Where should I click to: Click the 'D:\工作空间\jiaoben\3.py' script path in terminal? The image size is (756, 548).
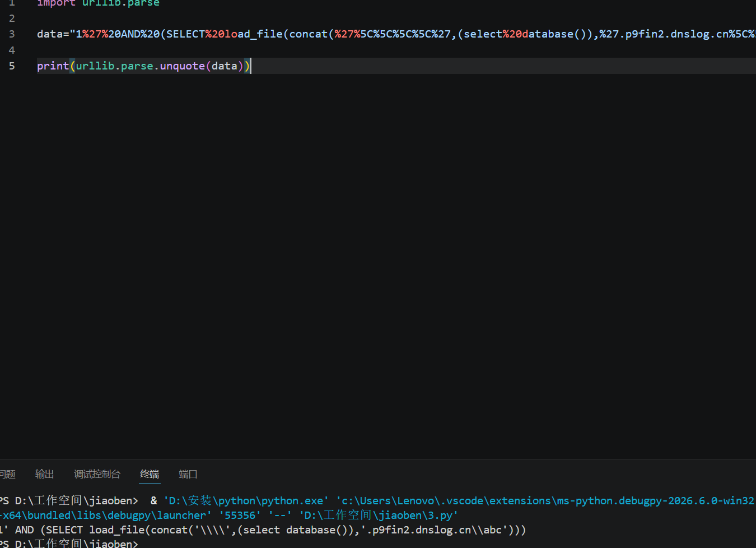379,516
